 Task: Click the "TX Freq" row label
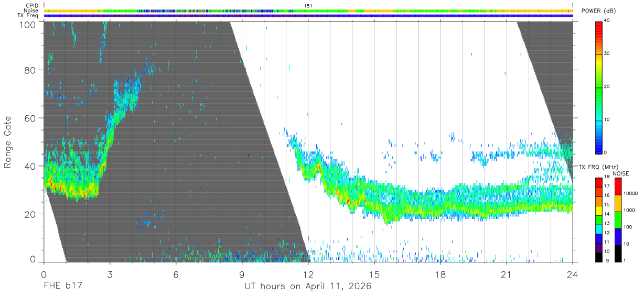pyautogui.click(x=28, y=16)
